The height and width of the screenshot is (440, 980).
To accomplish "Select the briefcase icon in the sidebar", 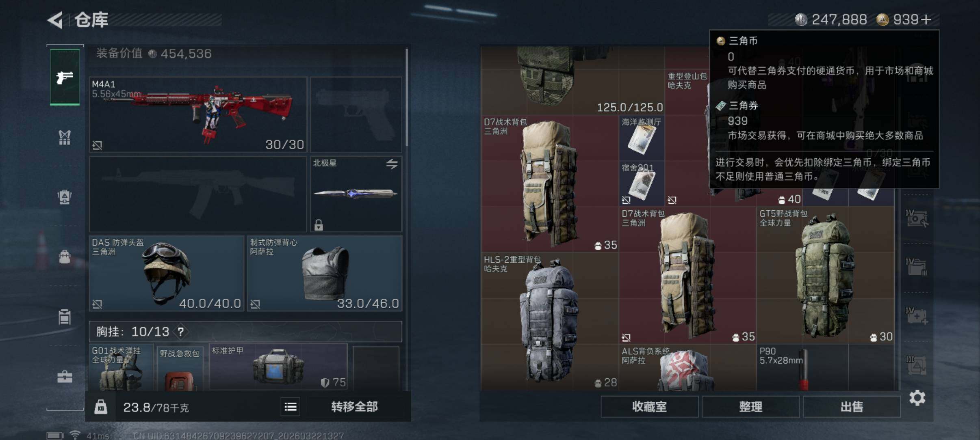I will (65, 377).
